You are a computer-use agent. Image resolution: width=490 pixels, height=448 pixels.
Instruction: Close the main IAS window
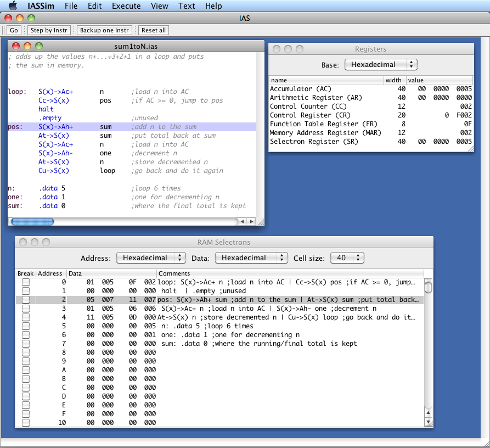pyautogui.click(x=8, y=18)
